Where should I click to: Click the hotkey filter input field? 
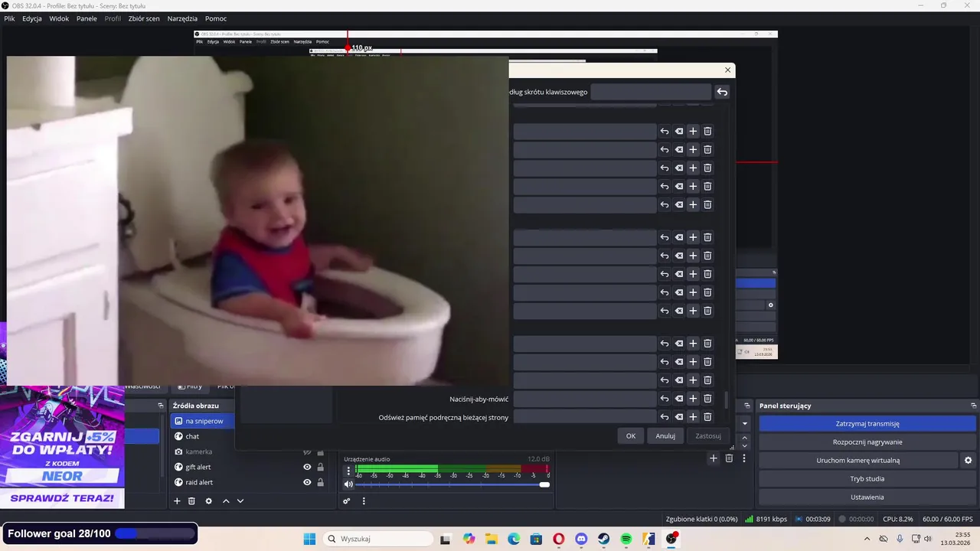click(651, 92)
